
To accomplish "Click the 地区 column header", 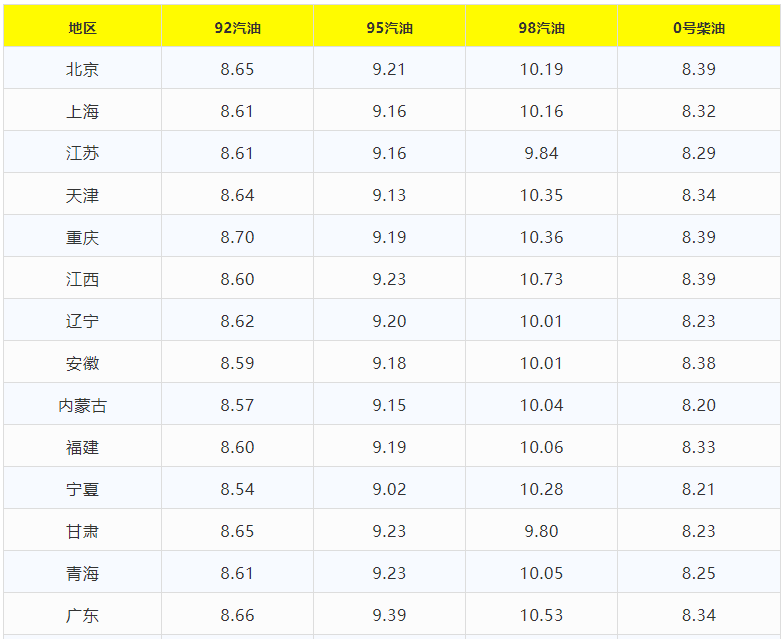I will [x=82, y=28].
